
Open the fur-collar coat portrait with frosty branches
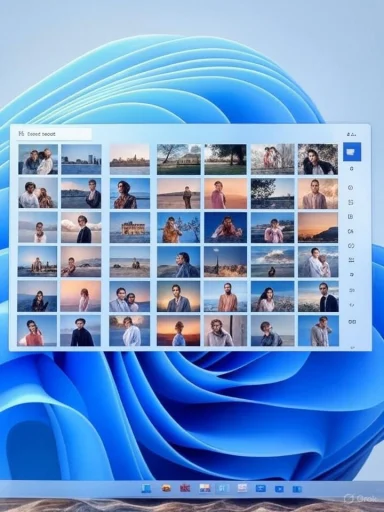318,159
